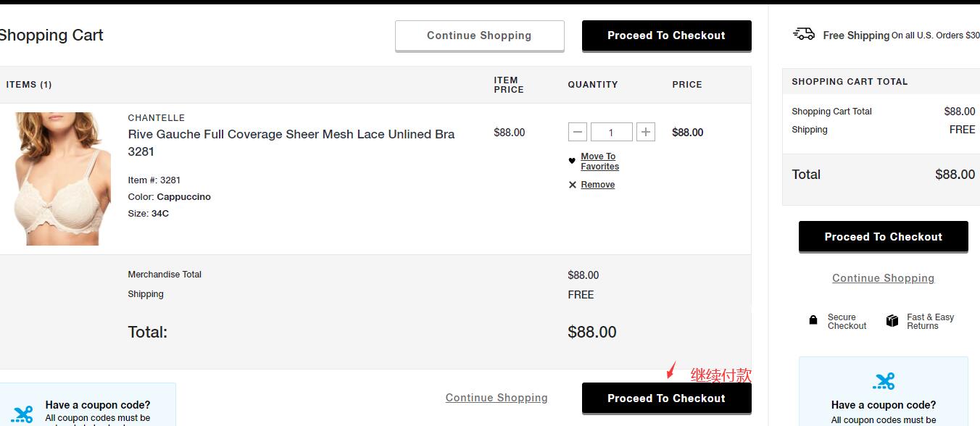
Task: Click the coupon scissors icon at bottom left
Action: tap(22, 414)
